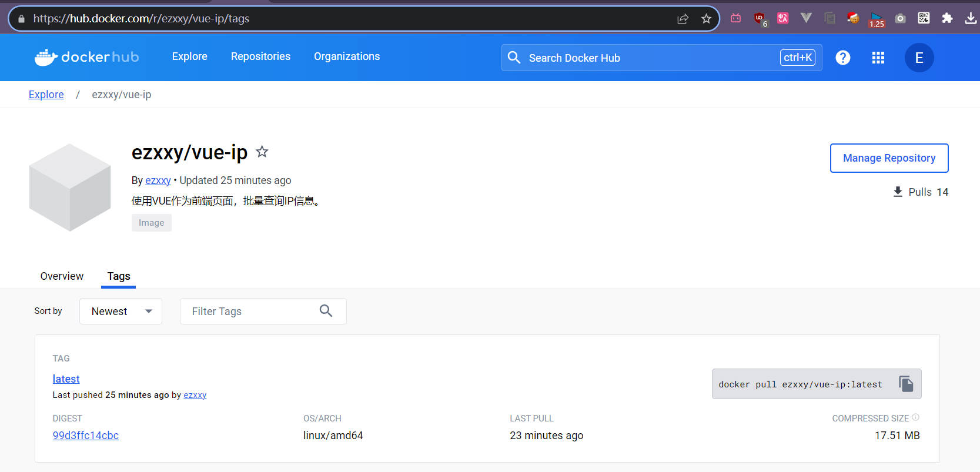Click the 17.51 MB size value
This screenshot has width=980, height=472.
pyautogui.click(x=897, y=436)
